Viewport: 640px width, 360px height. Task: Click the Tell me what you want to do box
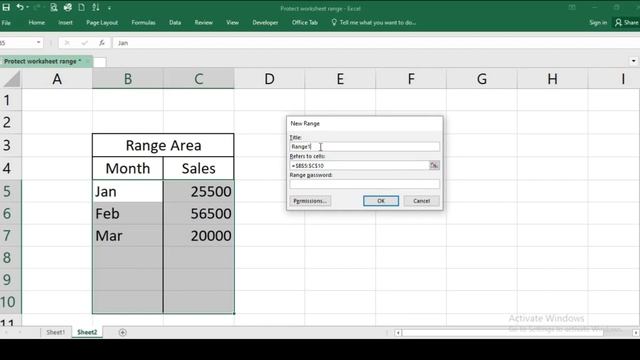pyautogui.click(x=373, y=23)
